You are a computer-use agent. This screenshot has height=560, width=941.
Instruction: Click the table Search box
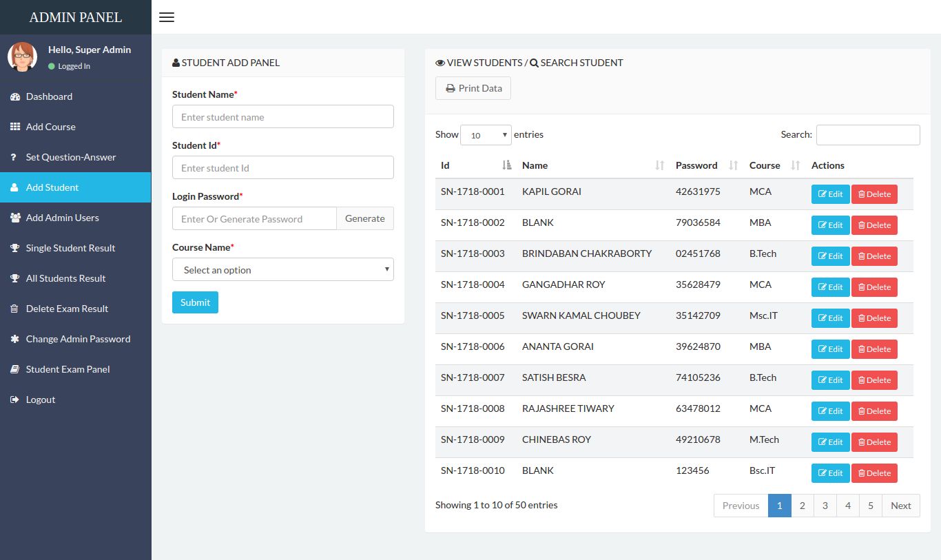pos(868,135)
